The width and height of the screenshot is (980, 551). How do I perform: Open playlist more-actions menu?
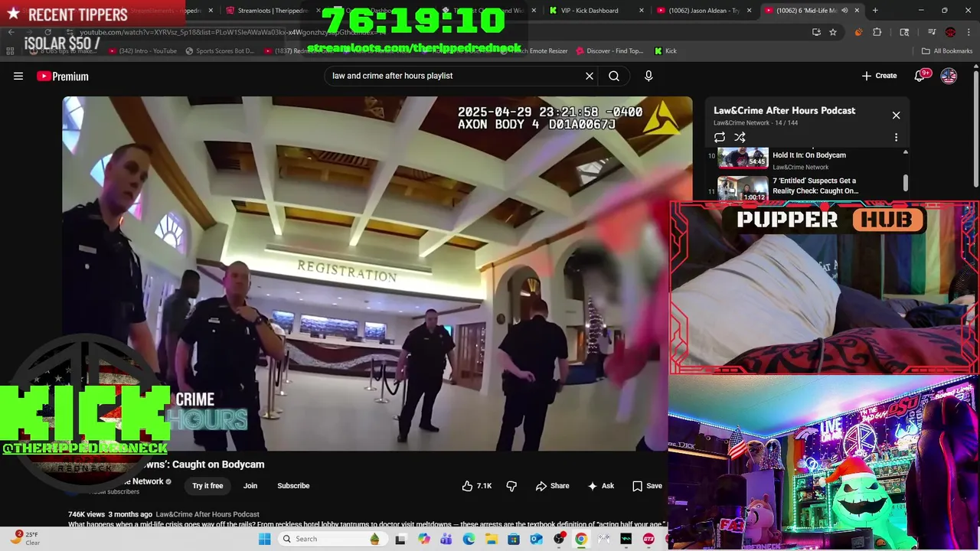896,138
